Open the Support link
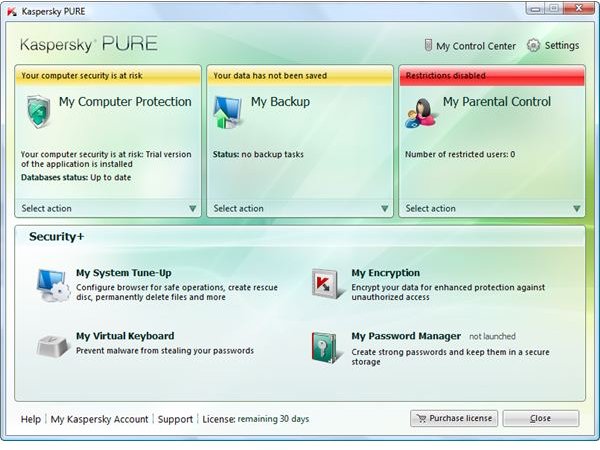 pyautogui.click(x=175, y=419)
